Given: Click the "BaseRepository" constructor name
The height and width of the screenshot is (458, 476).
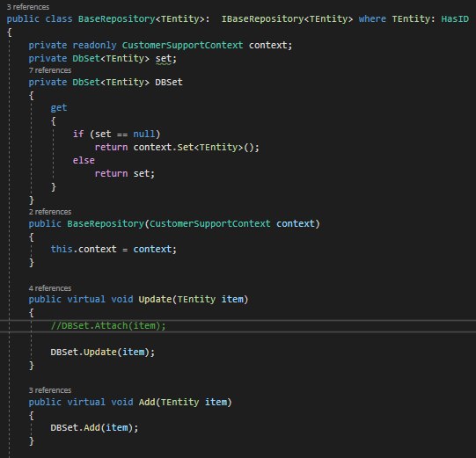Looking at the screenshot, I should 106,224.
